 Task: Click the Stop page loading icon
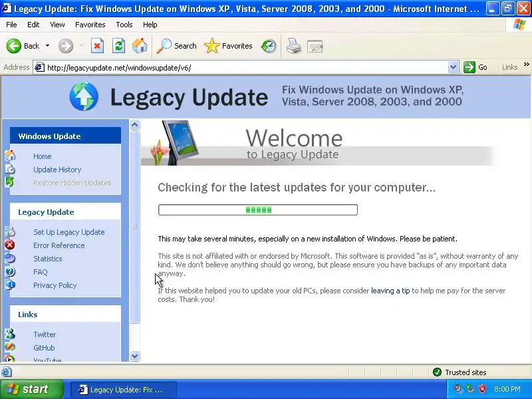click(97, 46)
